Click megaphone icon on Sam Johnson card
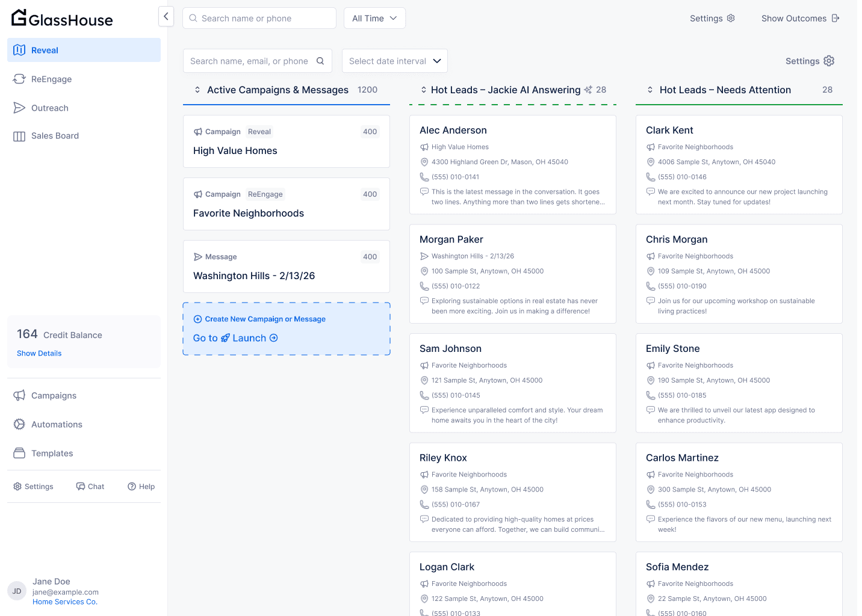This screenshot has height=616, width=862. [424, 365]
